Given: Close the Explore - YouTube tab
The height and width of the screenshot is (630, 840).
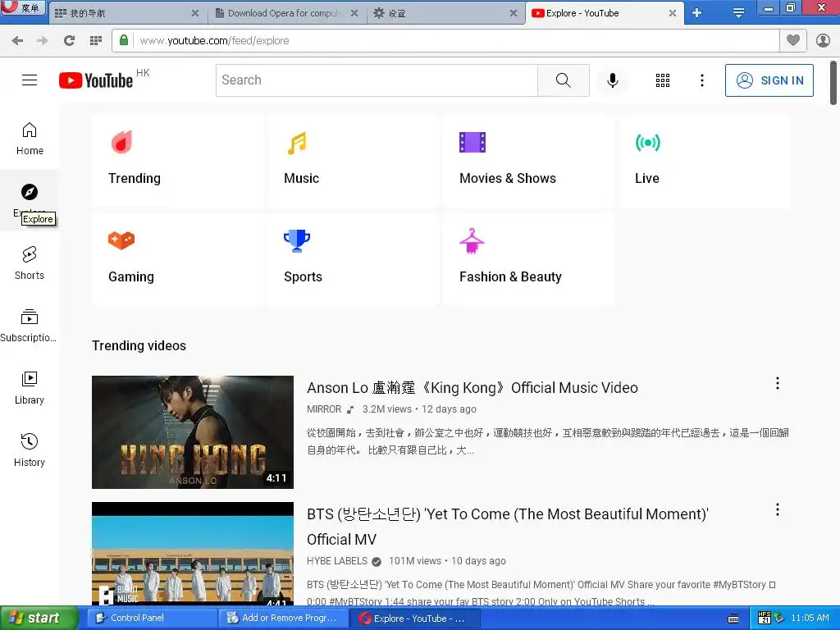Looking at the screenshot, I should 673,13.
